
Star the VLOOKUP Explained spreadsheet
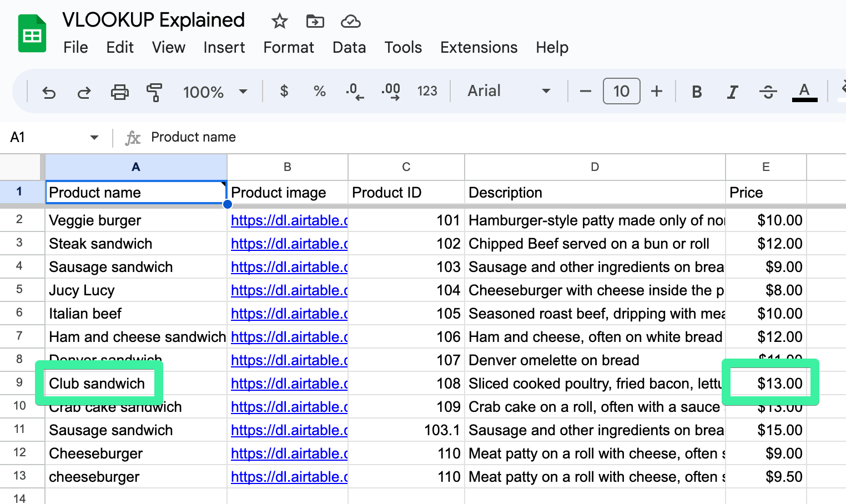pyautogui.click(x=279, y=21)
